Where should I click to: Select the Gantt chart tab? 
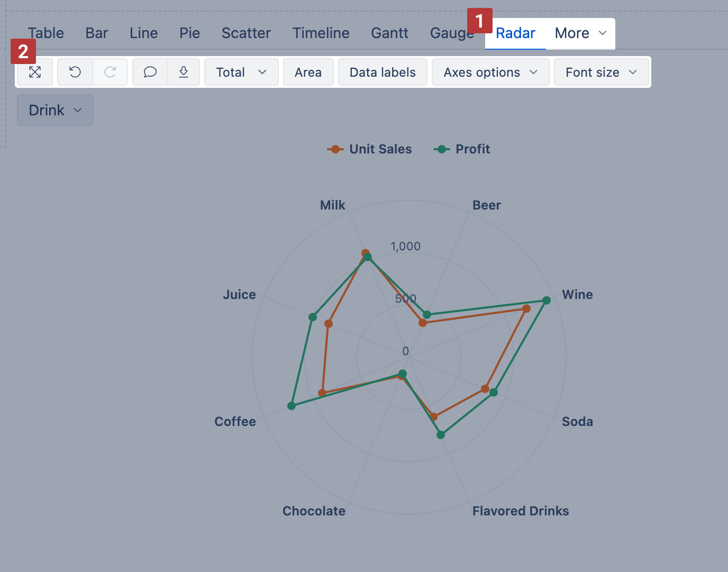click(x=389, y=33)
